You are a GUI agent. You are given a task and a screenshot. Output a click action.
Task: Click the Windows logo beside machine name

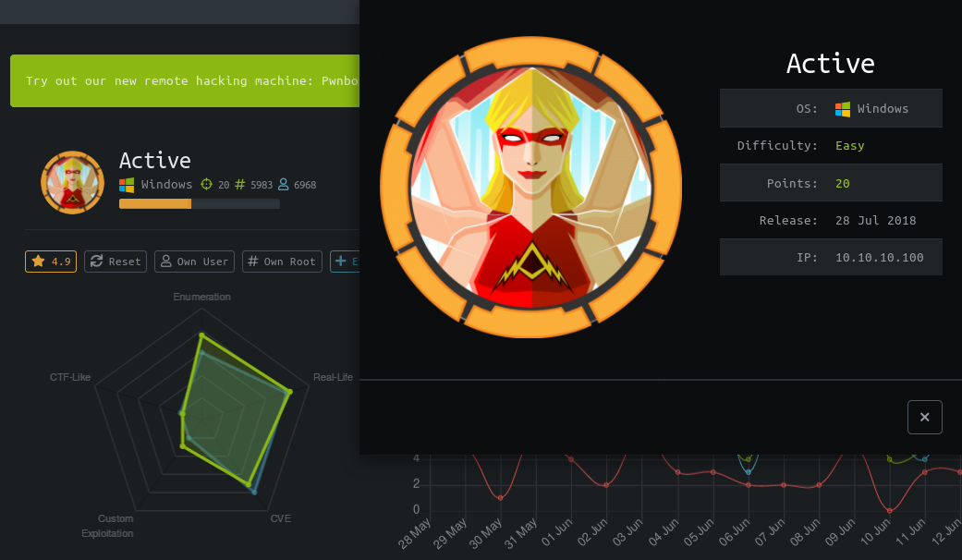pos(127,185)
